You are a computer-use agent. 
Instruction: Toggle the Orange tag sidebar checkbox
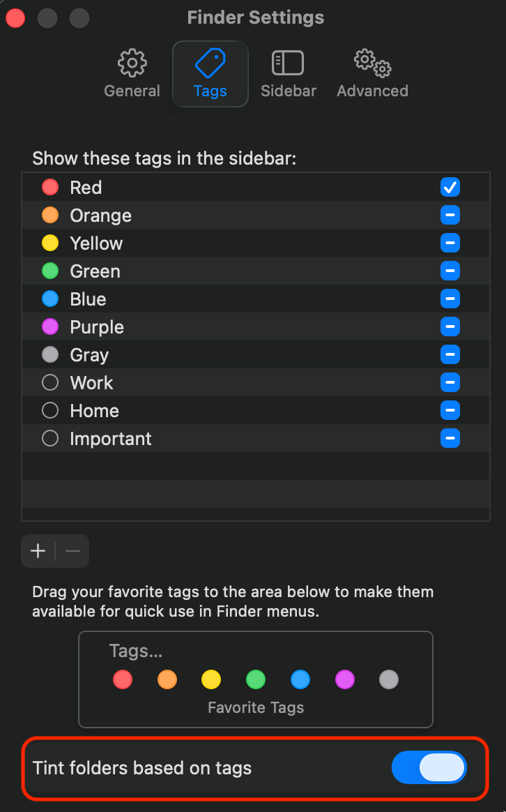click(x=450, y=216)
